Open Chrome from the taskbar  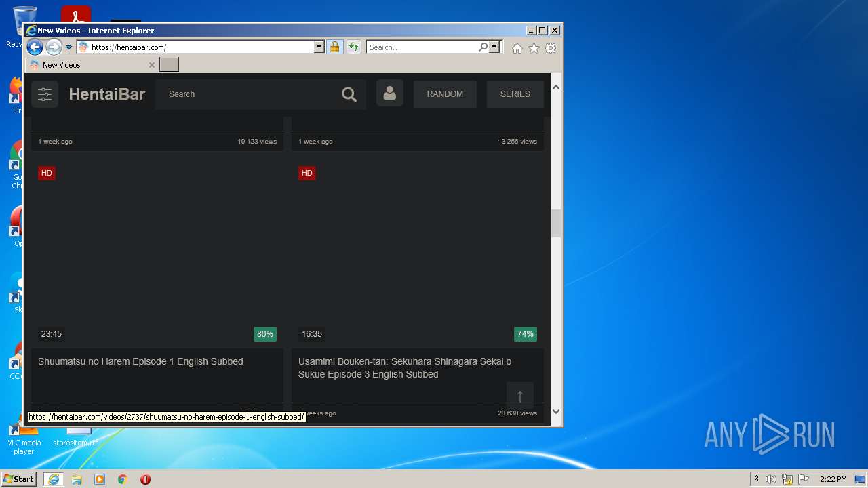[x=123, y=479]
